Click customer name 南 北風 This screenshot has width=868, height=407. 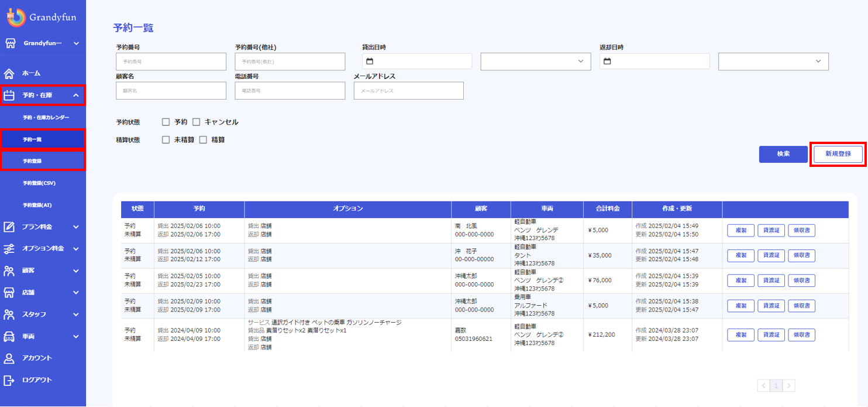click(x=466, y=226)
